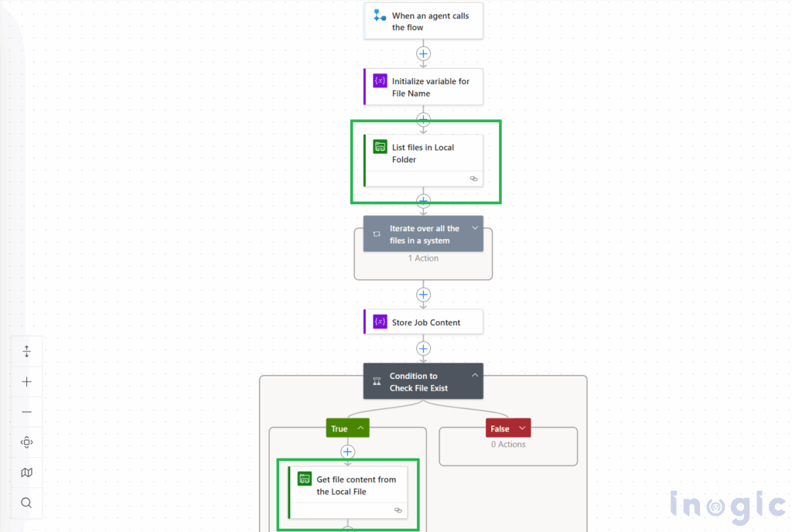The width and height of the screenshot is (792, 532).
Task: Click the connection link icon on List files
Action: 474,179
